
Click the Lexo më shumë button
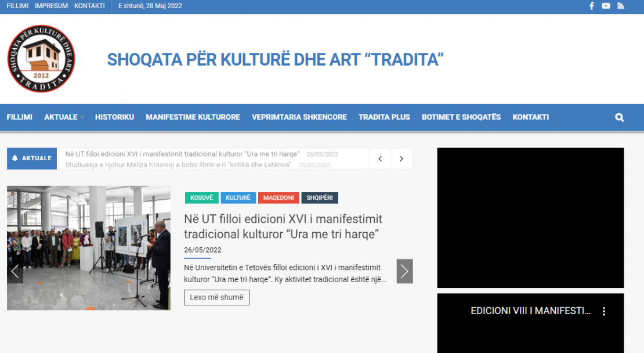pyautogui.click(x=216, y=297)
